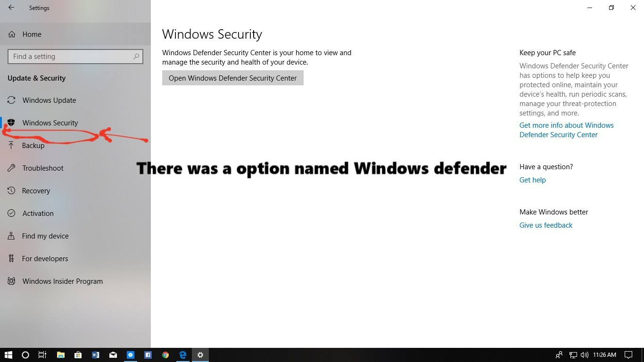Open Word from the taskbar
This screenshot has height=362, width=644.
pyautogui.click(x=95, y=355)
